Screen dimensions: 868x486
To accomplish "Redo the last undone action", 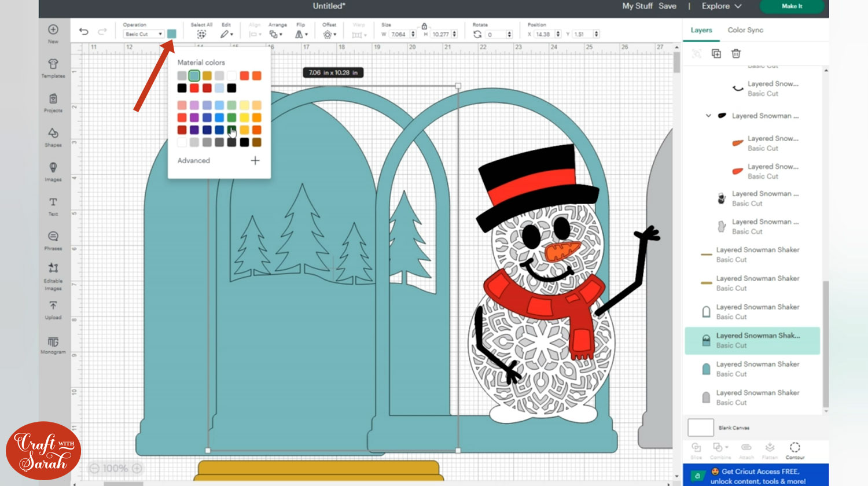I will tap(102, 32).
